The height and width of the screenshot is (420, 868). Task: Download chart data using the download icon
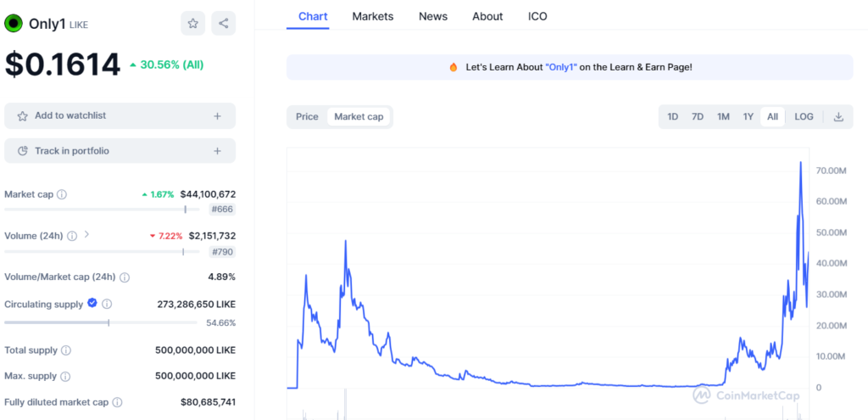pyautogui.click(x=838, y=117)
